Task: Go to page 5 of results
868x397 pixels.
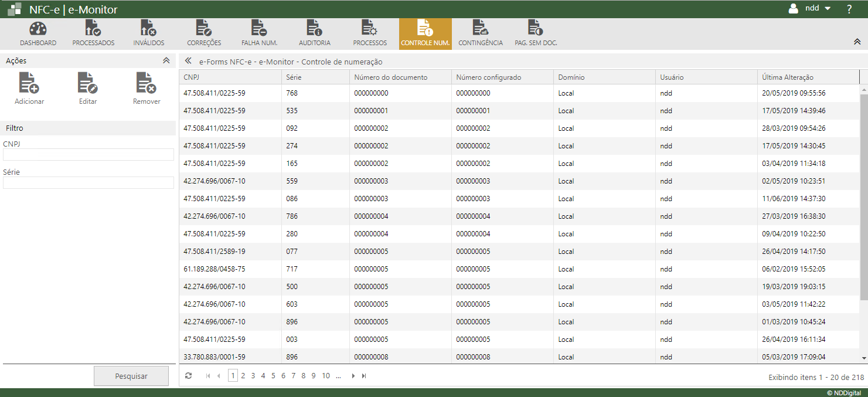Action: (273, 376)
